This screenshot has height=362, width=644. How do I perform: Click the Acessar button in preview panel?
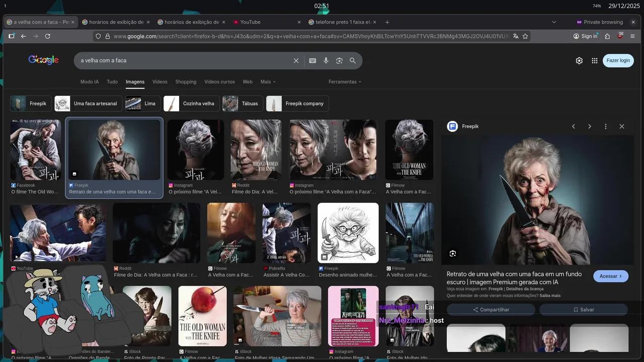611,276
